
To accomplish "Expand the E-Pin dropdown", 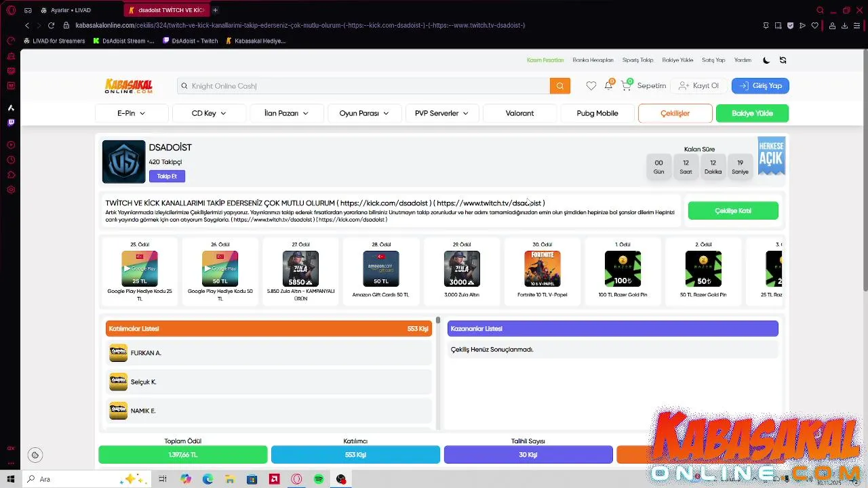I will [132, 113].
